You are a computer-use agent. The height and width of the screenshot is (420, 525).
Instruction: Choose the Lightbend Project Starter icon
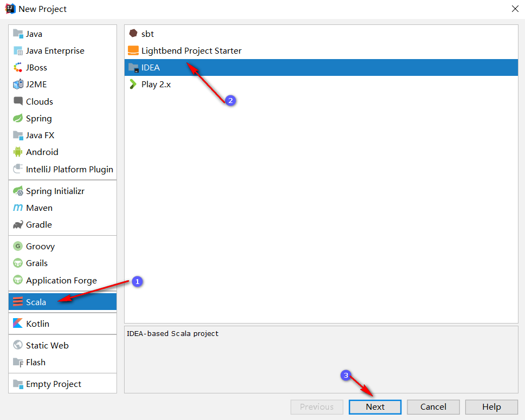[x=133, y=50]
